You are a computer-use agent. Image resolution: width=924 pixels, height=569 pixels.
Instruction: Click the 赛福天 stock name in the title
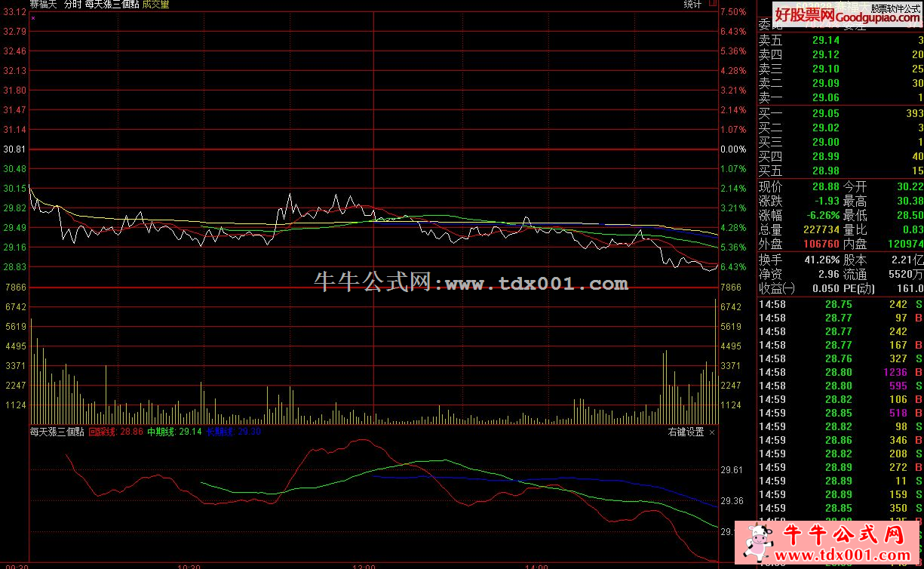point(43,5)
